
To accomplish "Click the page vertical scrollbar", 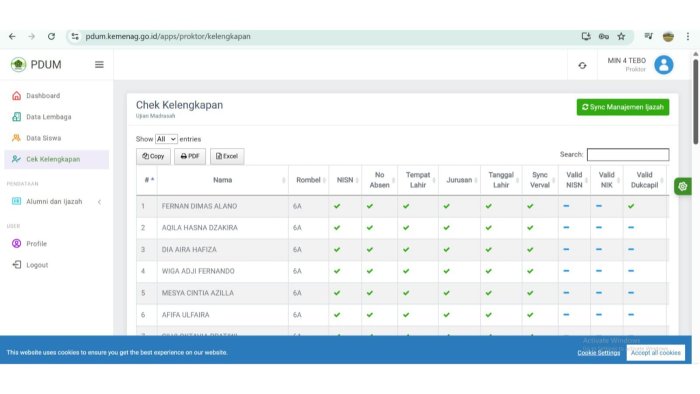I will pos(696,103).
